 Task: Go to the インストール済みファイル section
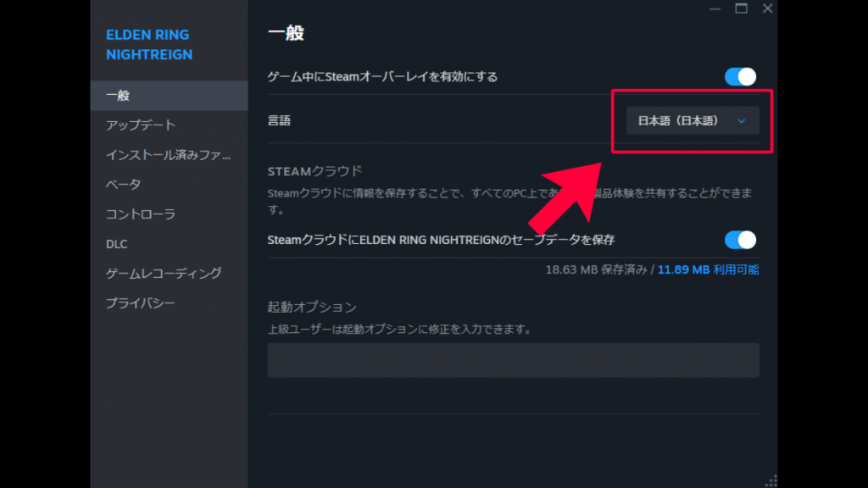[168, 155]
